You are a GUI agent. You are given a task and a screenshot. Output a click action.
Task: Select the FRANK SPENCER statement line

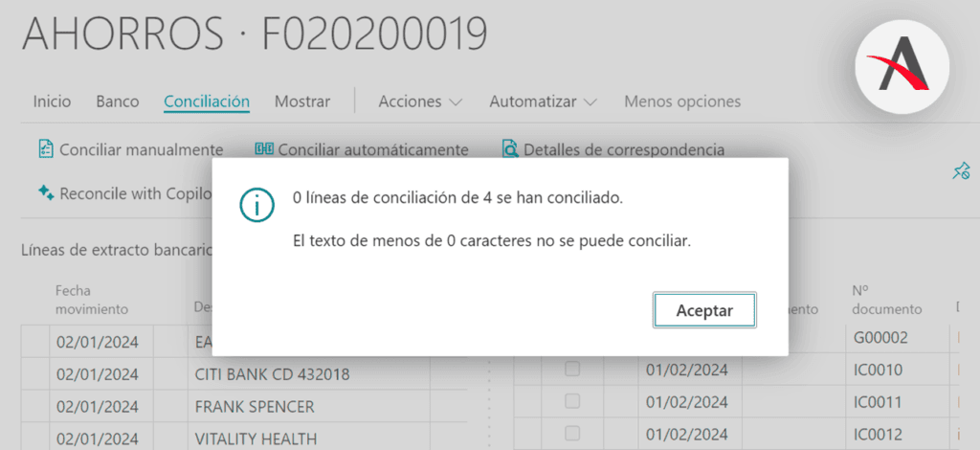254,406
